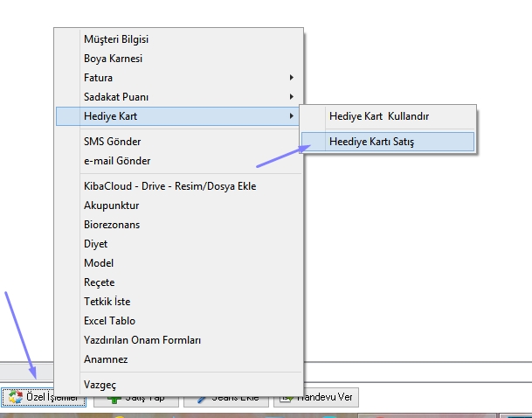Expand the Sadakat Puanı submenu arrow
Viewport: 532px width, 418px height.
(292, 97)
